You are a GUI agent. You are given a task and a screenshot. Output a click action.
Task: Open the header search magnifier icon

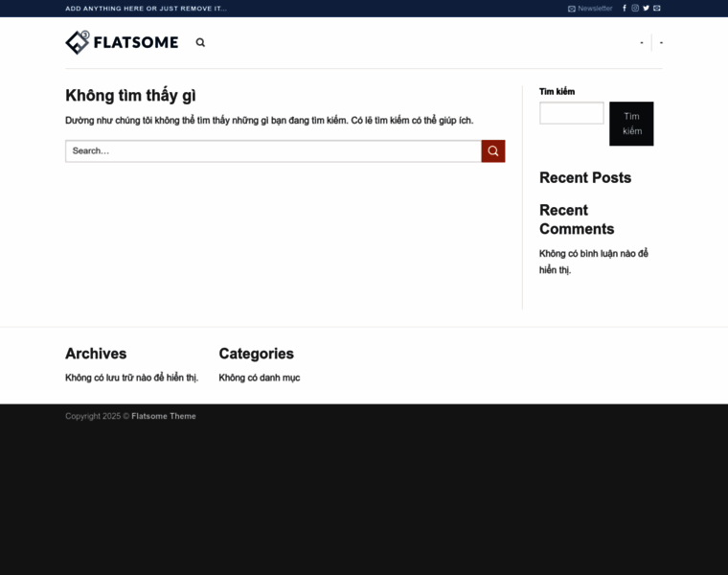click(200, 42)
